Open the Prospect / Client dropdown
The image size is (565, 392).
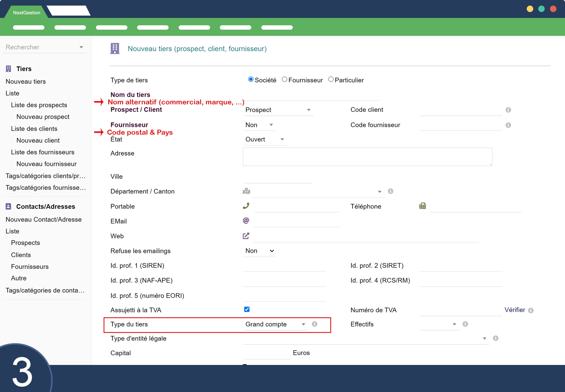tap(278, 110)
